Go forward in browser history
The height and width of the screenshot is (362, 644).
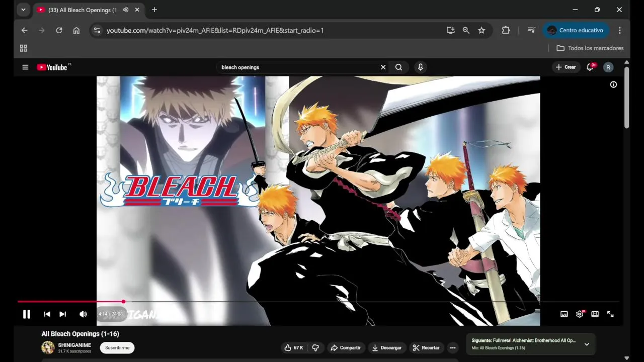click(x=42, y=30)
